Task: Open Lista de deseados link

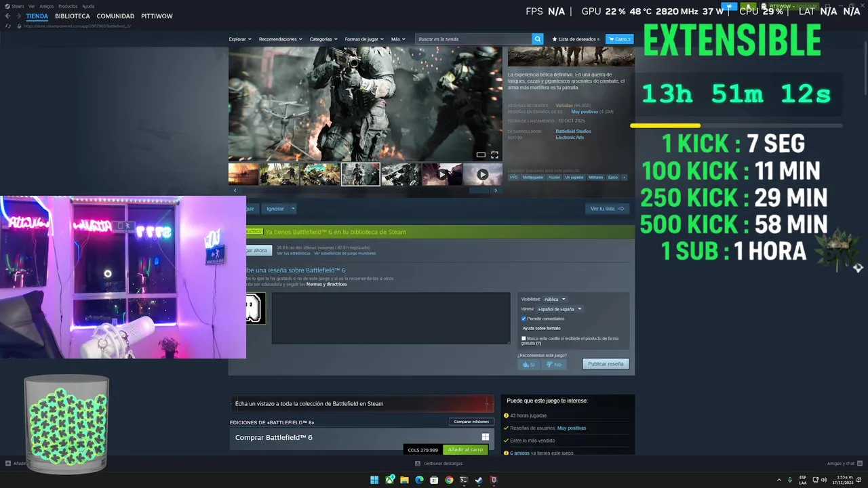Action: 576,39
